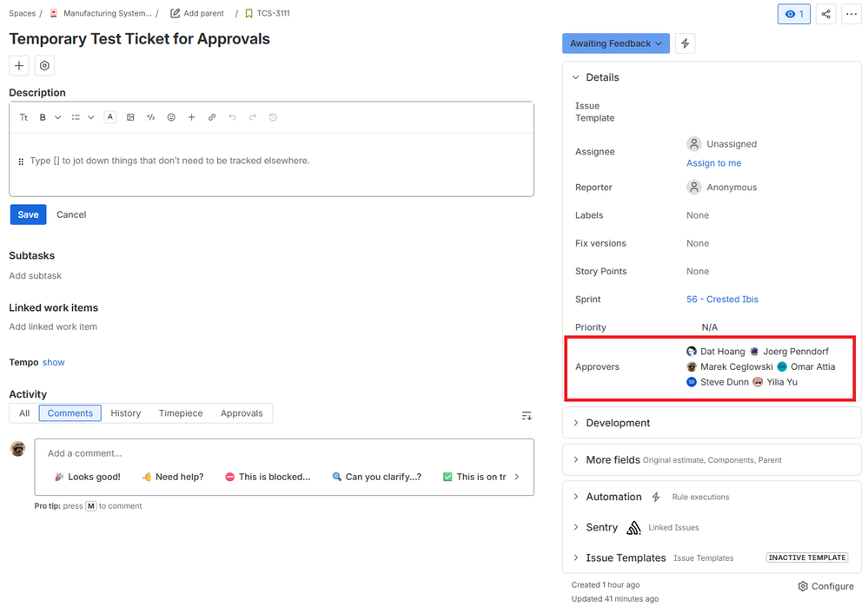
Task: Add a link in the description
Action: coord(212,117)
